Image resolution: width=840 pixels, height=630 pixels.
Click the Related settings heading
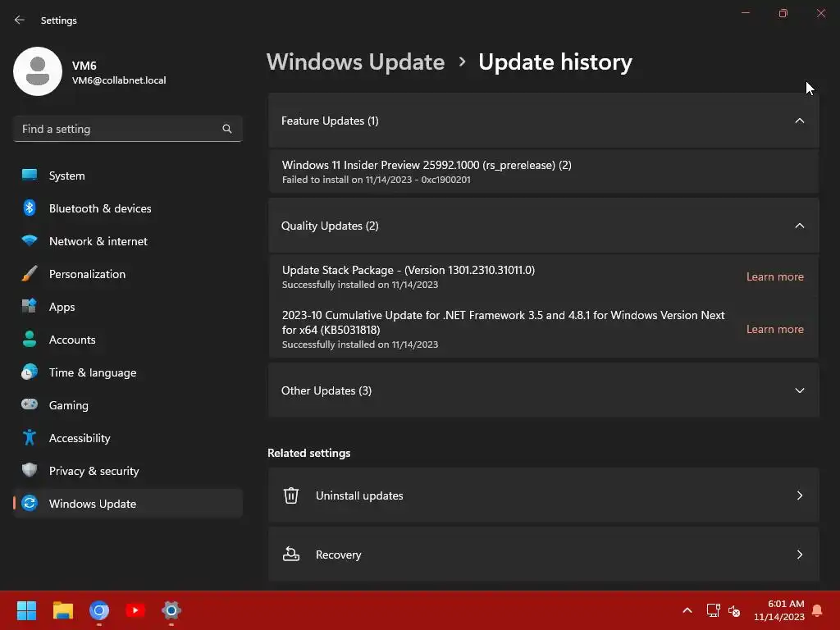click(309, 453)
